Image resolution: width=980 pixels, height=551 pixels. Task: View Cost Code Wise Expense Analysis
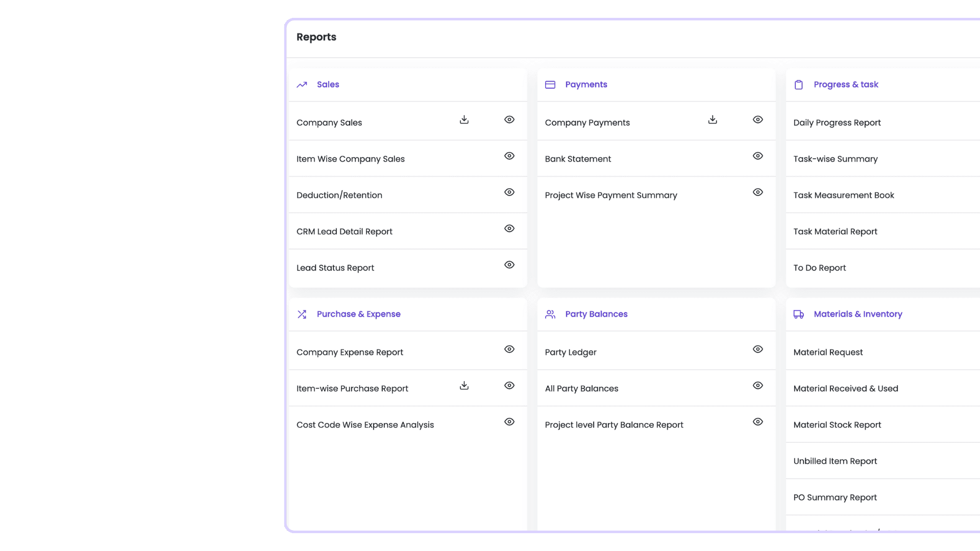(509, 421)
